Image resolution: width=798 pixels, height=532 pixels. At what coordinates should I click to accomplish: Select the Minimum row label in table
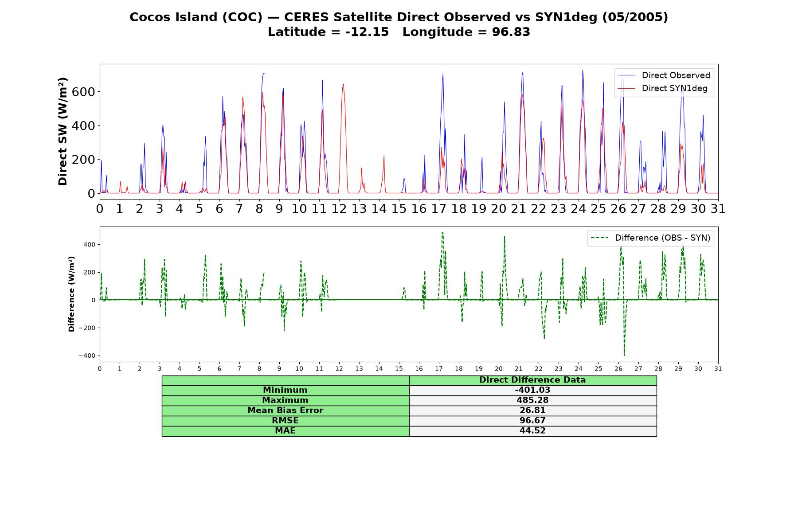coord(286,390)
